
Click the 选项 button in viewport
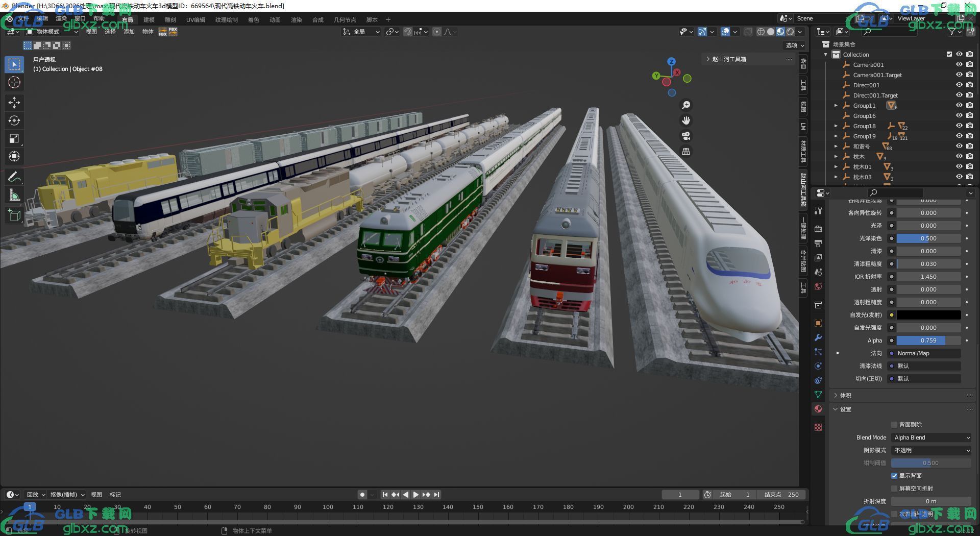pyautogui.click(x=795, y=45)
